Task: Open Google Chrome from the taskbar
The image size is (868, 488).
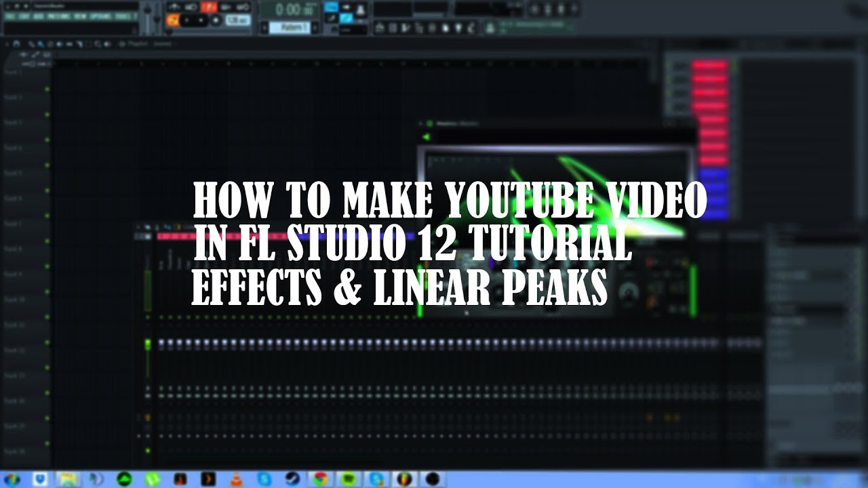Action: (x=319, y=479)
